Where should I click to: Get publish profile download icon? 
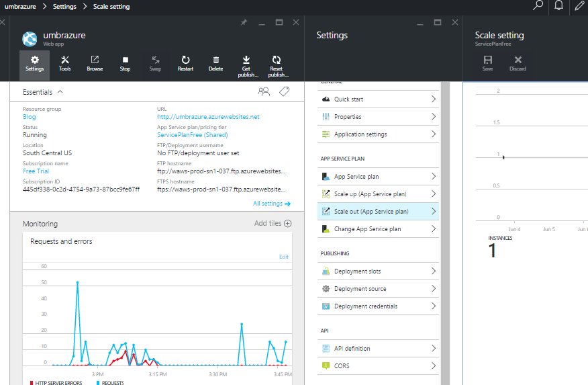pyautogui.click(x=246, y=60)
